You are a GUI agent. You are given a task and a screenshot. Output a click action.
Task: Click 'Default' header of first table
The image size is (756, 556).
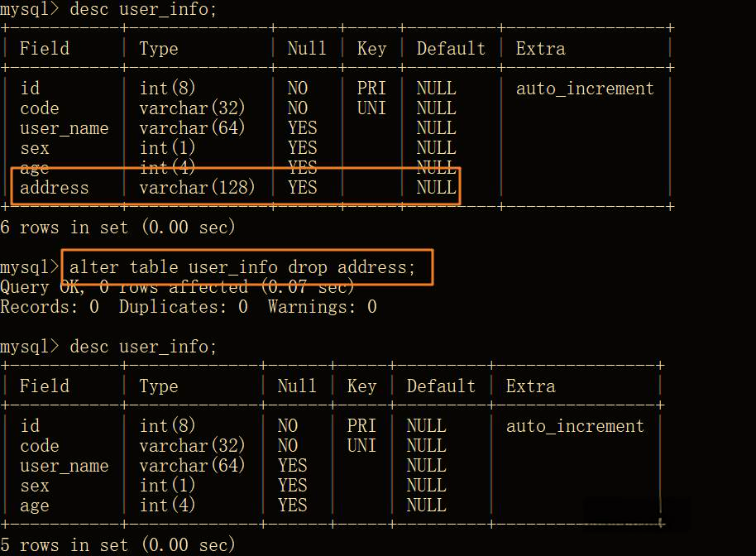451,49
